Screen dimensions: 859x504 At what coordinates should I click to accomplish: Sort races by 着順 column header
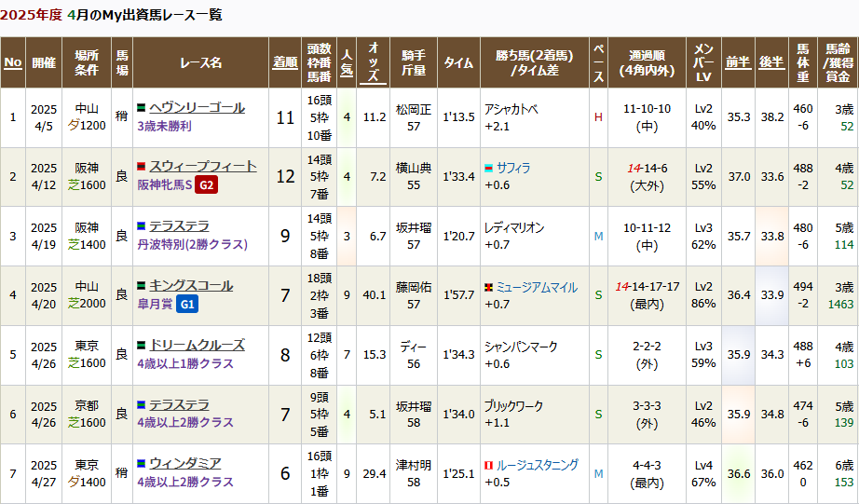tap(285, 62)
